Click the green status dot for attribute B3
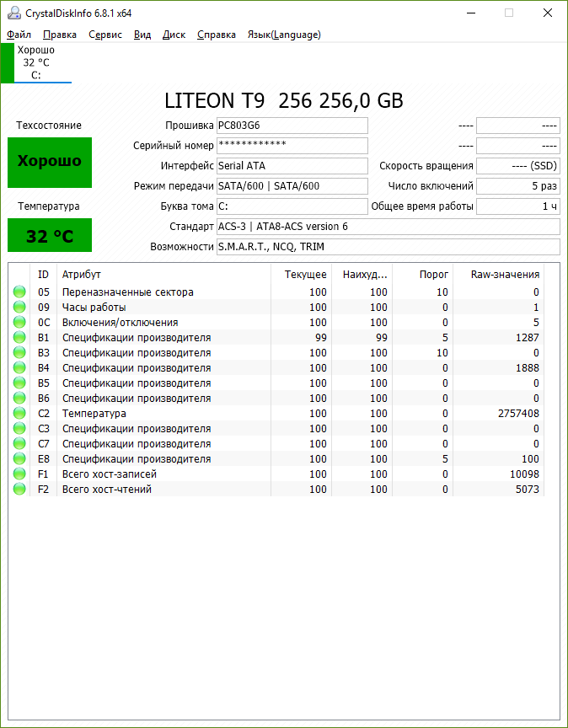Image resolution: width=568 pixels, height=728 pixels. (x=19, y=353)
